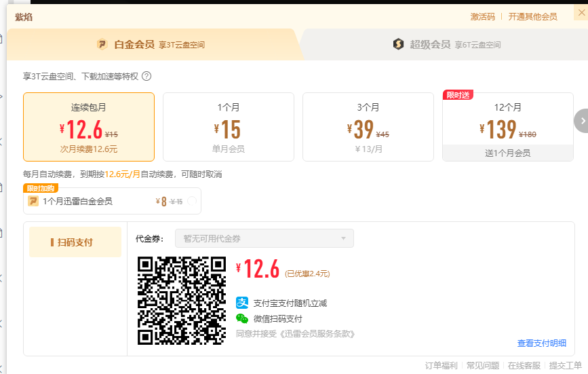The height and width of the screenshot is (374, 588).
Task: Click the platinum member badge icon
Action: [102, 45]
